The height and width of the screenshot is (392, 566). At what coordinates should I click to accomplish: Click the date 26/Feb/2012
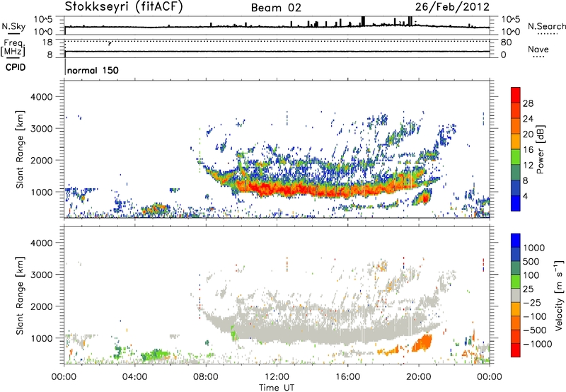(452, 7)
